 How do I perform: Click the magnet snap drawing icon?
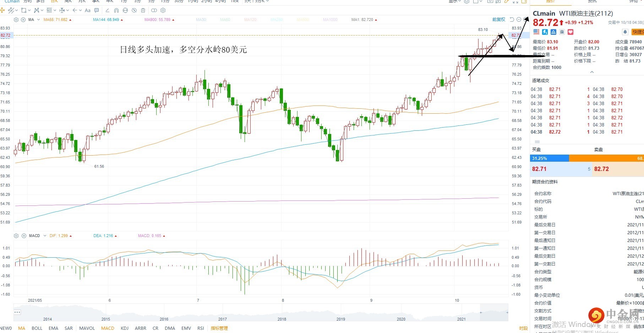(116, 10)
